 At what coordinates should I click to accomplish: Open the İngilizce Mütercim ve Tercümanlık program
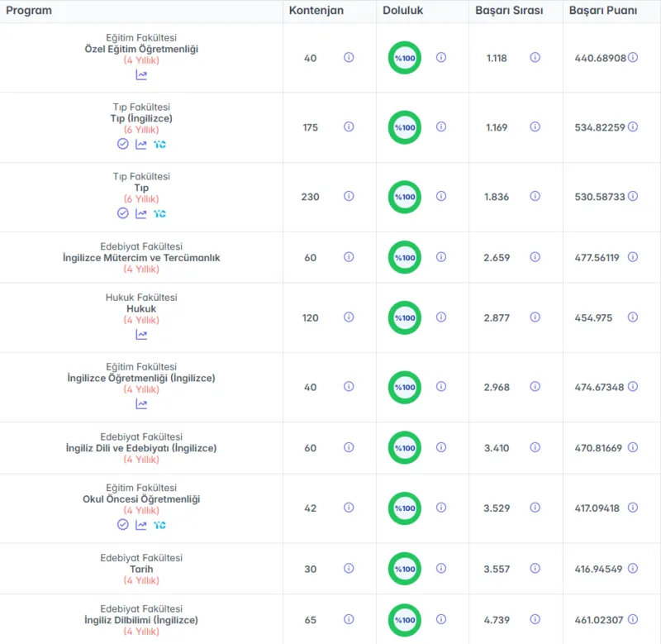141,258
